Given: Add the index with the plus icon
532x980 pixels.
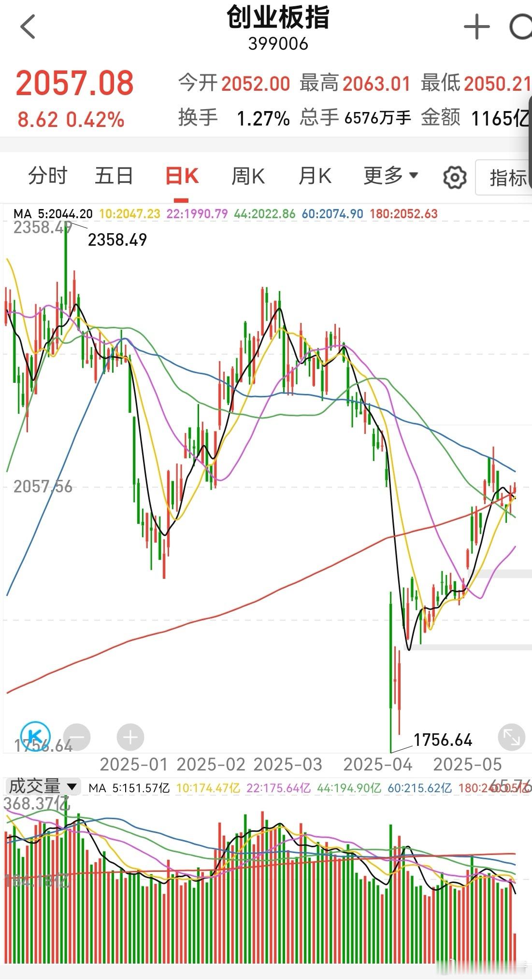Looking at the screenshot, I should pos(476,27).
